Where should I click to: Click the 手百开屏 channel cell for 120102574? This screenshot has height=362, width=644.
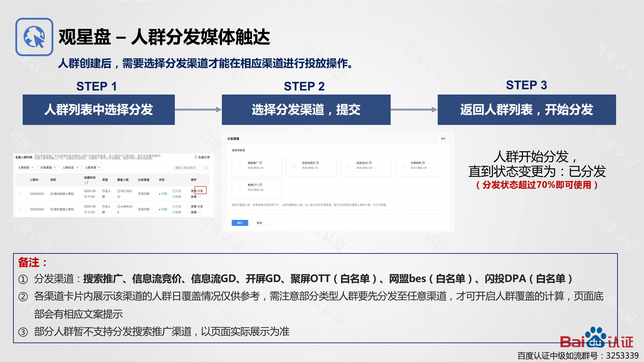pyautogui.click(x=144, y=194)
